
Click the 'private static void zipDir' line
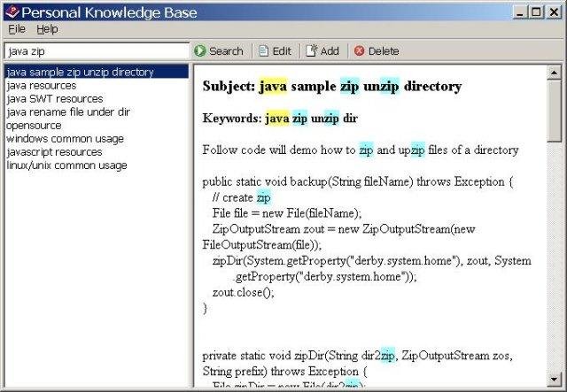point(357,356)
